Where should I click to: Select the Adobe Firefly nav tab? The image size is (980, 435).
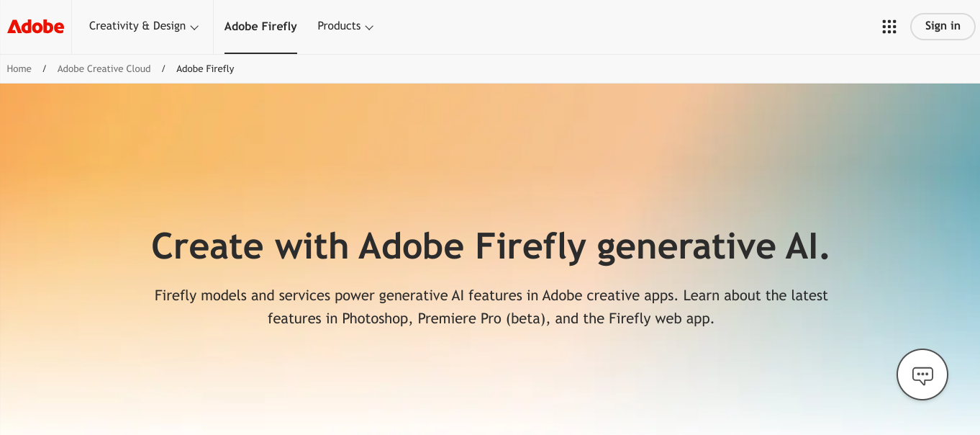[260, 27]
